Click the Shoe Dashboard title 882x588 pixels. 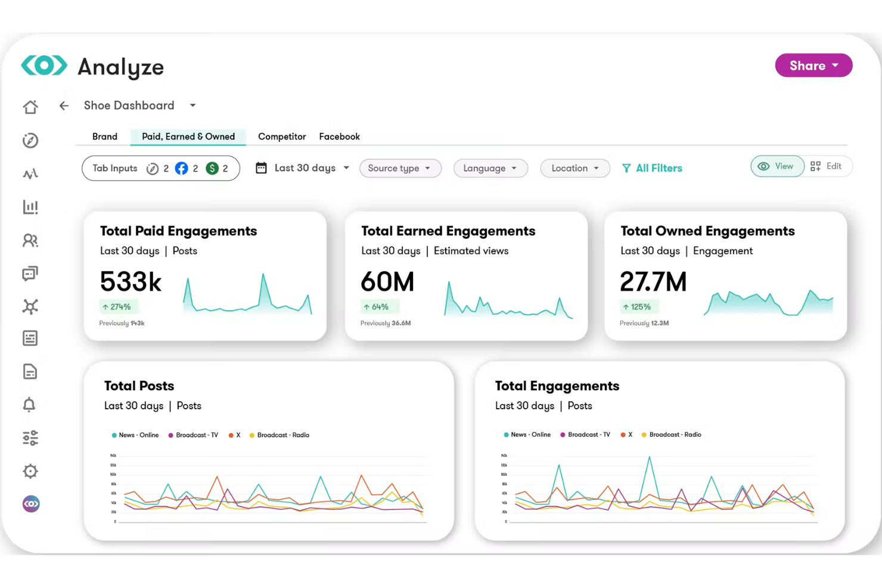point(129,105)
